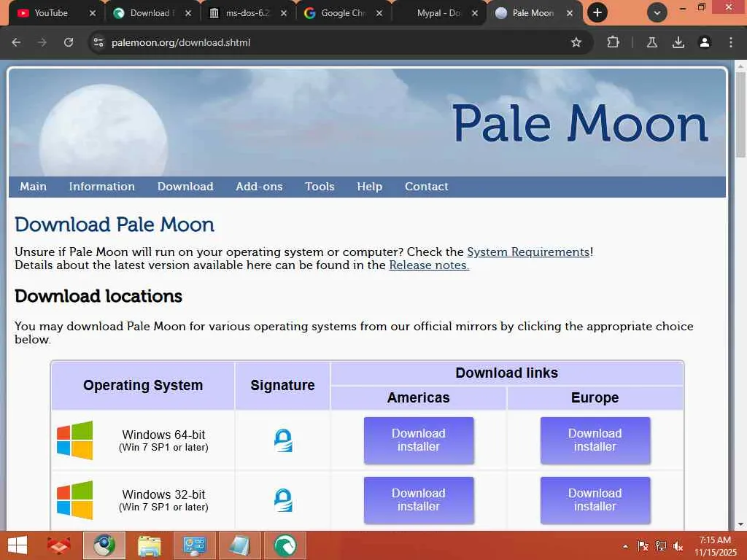Show hidden system tray icons
747x560 pixels.
pyautogui.click(x=625, y=546)
